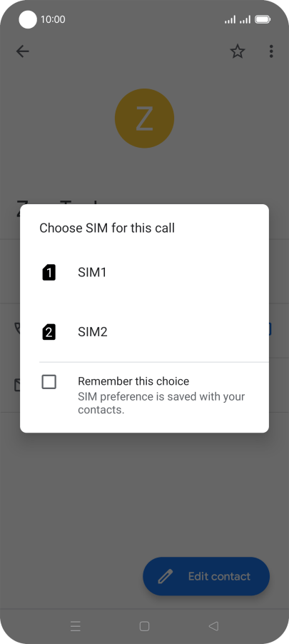Tap SIM preference is saved description text
Viewport: 289px width, 644px height.
161,403
